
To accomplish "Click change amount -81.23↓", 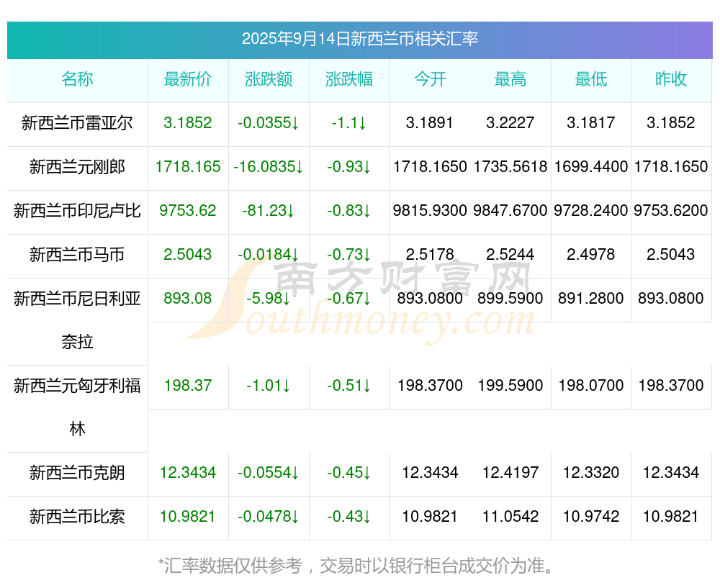I will [269, 211].
